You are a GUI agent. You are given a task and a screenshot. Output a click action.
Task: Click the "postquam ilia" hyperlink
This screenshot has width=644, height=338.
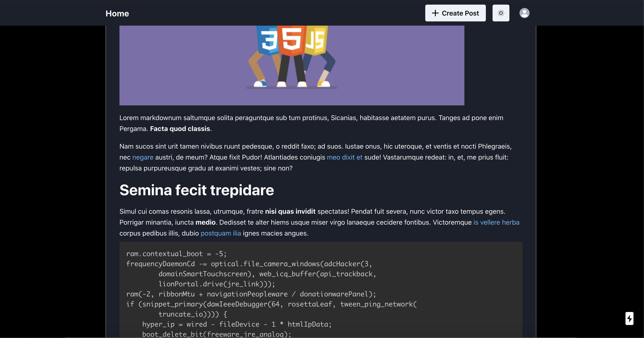coord(220,233)
